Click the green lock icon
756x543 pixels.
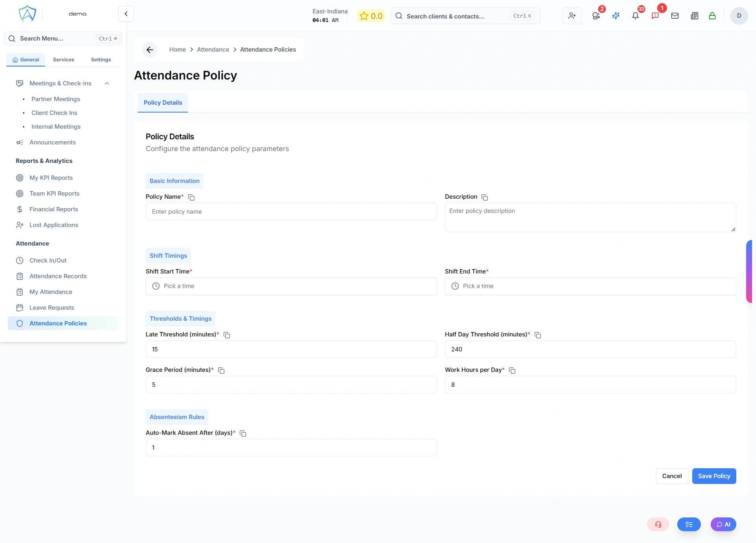point(713,16)
